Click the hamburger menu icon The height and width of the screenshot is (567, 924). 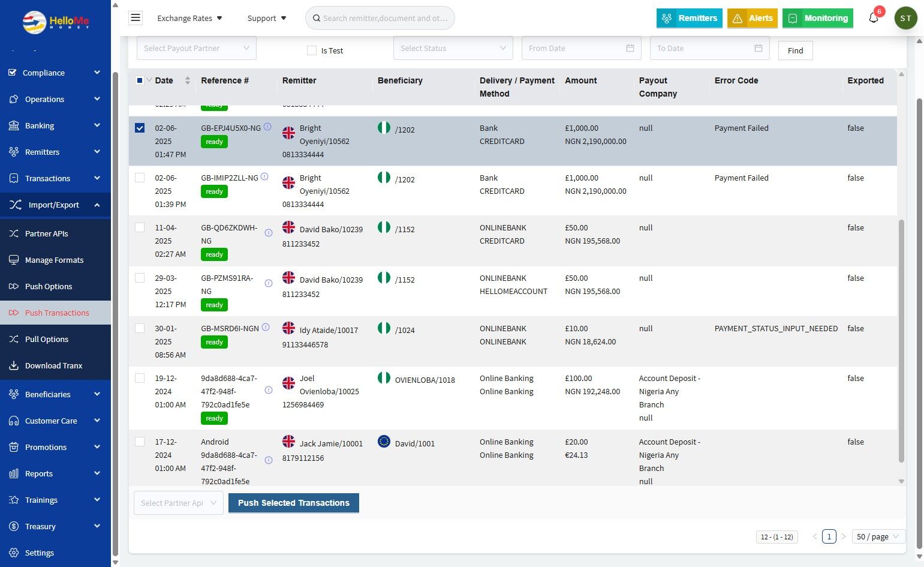[x=136, y=18]
